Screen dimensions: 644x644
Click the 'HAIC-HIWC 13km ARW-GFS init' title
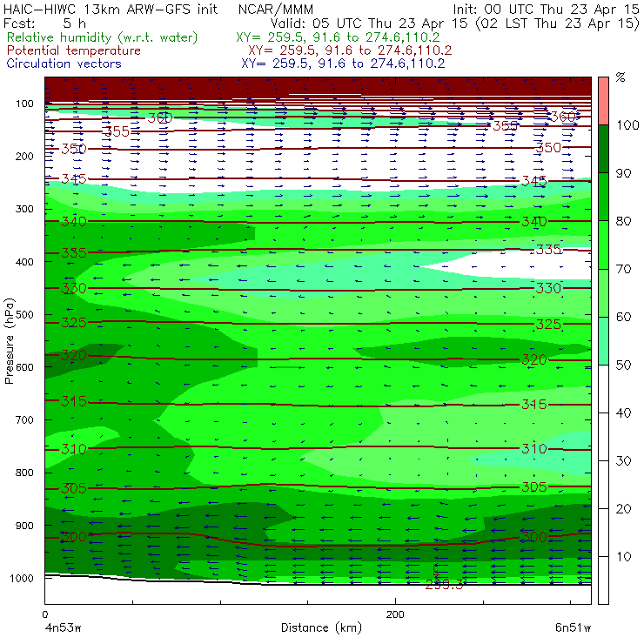(x=110, y=9)
